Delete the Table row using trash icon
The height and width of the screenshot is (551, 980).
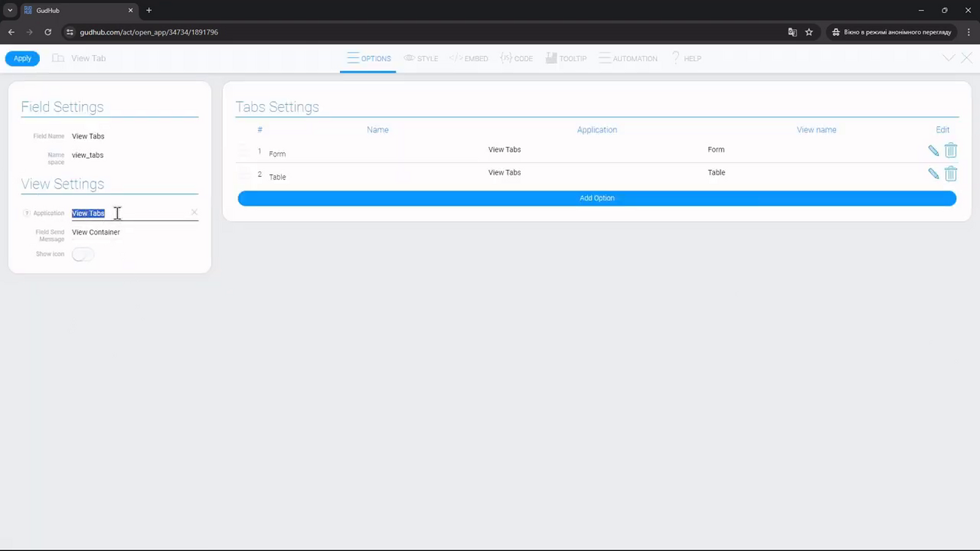pyautogui.click(x=951, y=173)
